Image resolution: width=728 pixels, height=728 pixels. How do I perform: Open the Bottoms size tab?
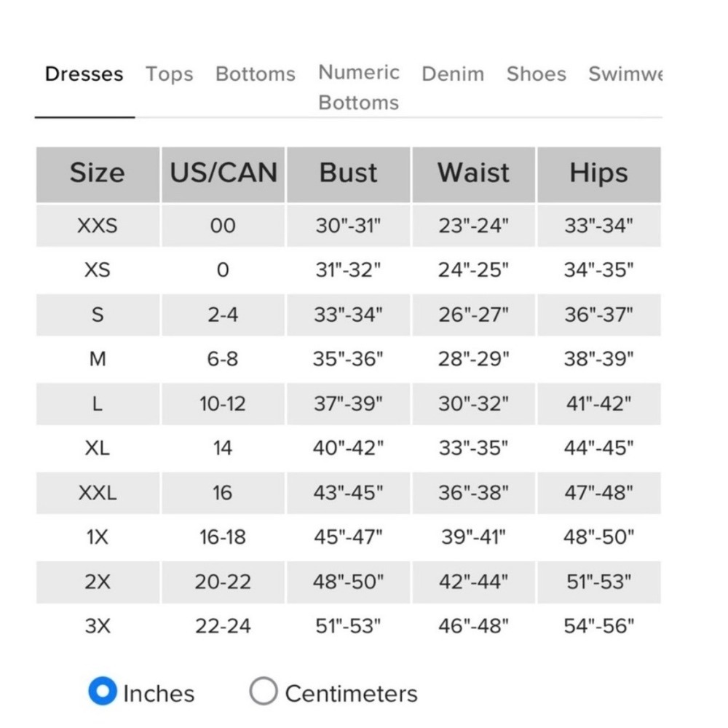255,74
